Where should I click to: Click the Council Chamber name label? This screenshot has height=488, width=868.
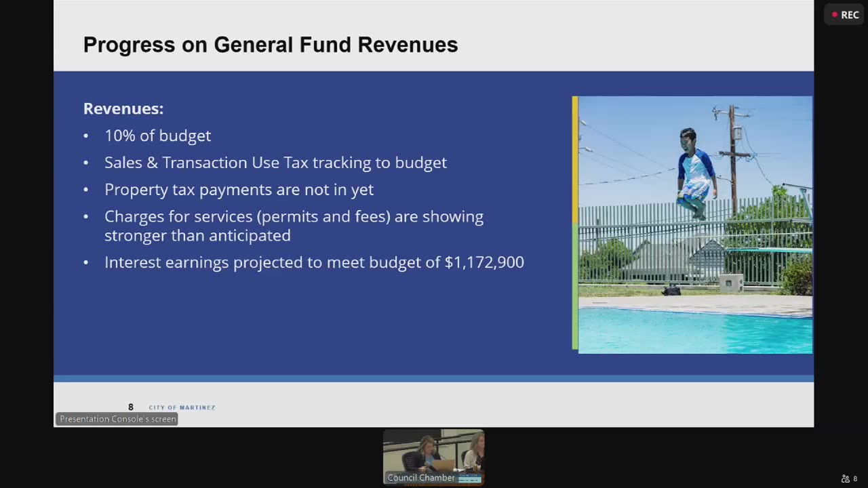coord(421,478)
